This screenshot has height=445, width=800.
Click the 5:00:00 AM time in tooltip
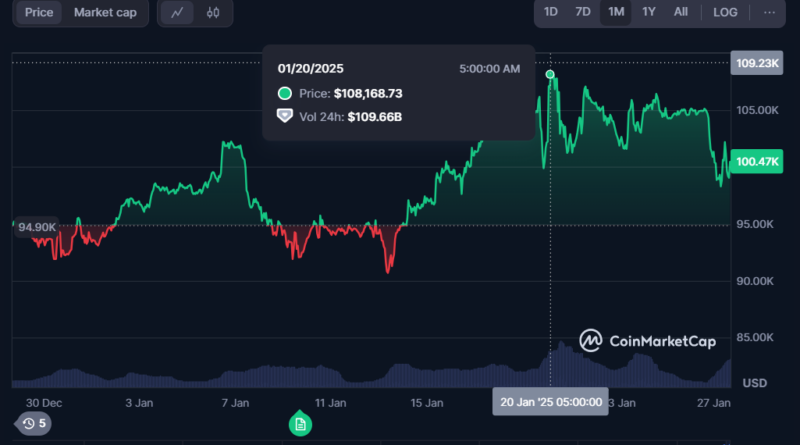click(489, 69)
